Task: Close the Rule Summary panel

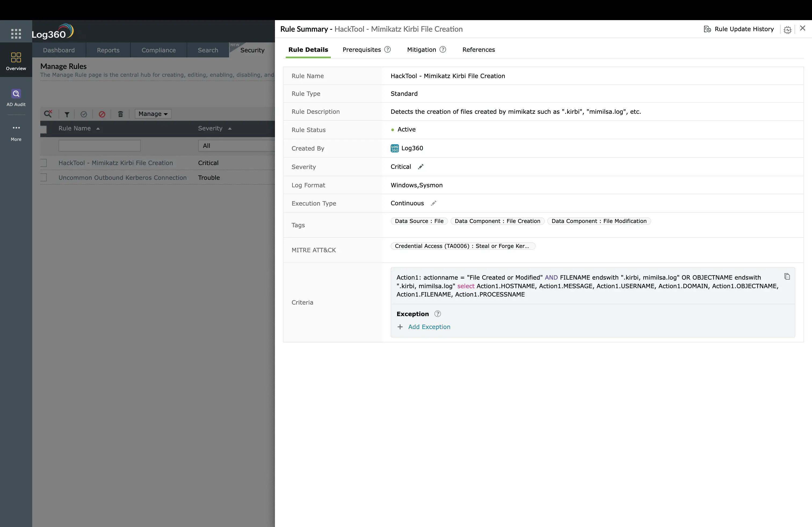Action: (x=803, y=28)
